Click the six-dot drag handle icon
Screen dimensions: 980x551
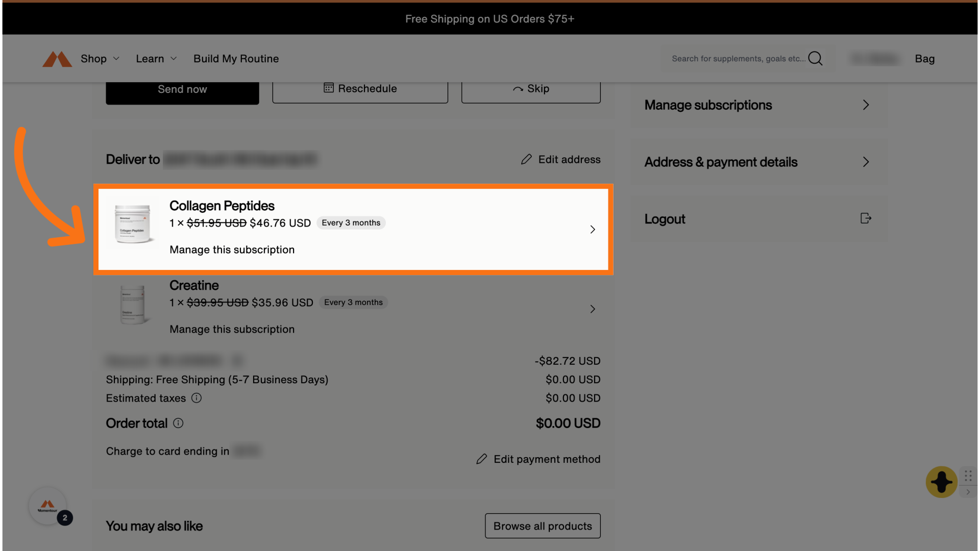968,475
